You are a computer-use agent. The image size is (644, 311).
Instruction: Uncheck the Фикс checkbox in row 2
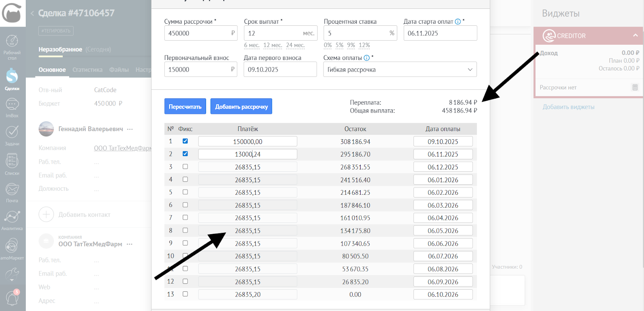pyautogui.click(x=185, y=154)
